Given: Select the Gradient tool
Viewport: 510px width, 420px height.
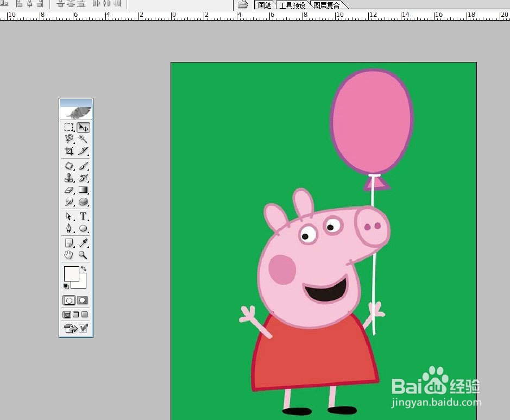Looking at the screenshot, I should pyautogui.click(x=83, y=190).
